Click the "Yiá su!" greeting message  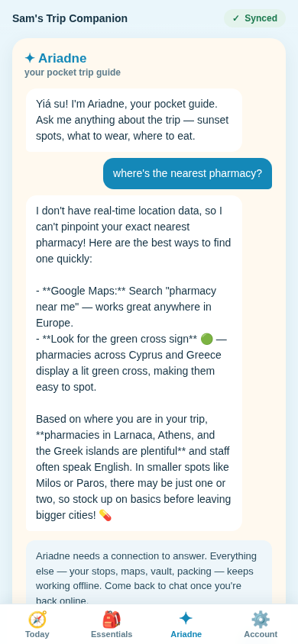[x=134, y=121]
